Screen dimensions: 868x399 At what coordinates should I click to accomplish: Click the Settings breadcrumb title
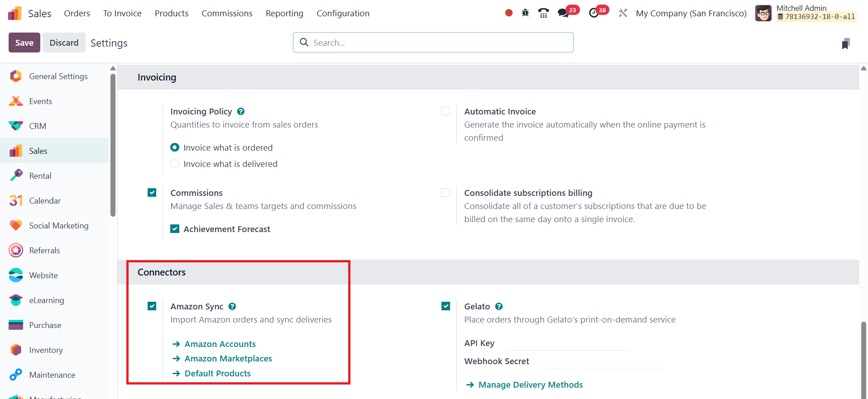click(x=109, y=43)
